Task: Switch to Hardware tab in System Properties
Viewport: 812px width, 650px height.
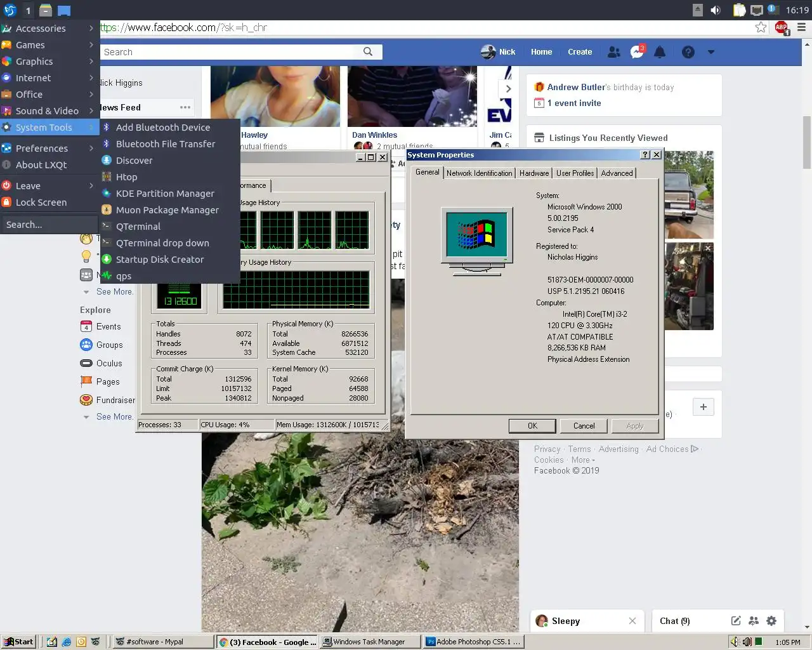Action: pos(534,173)
